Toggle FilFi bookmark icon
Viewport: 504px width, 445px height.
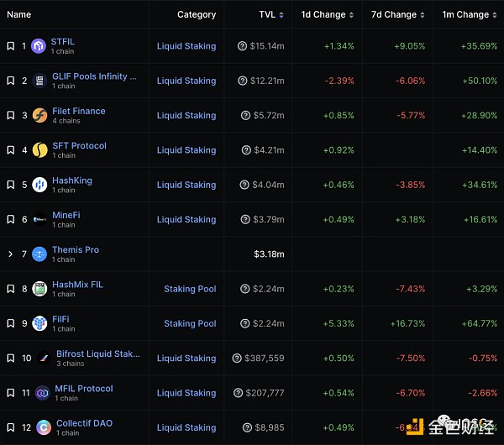(x=11, y=323)
